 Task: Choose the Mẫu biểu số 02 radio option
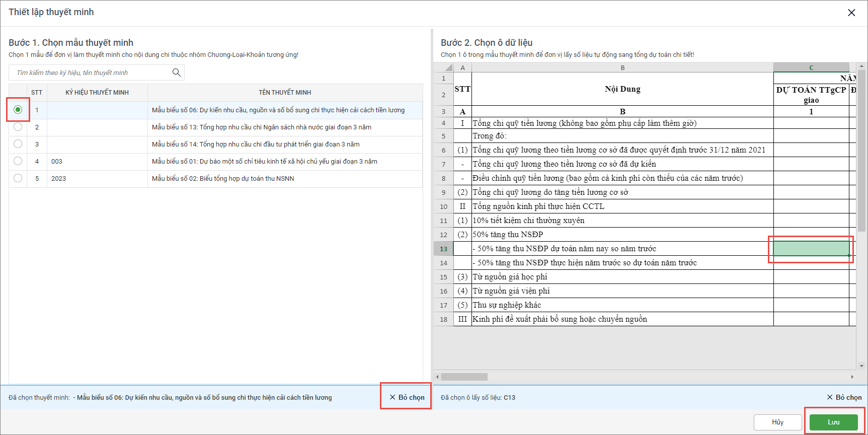[18, 178]
